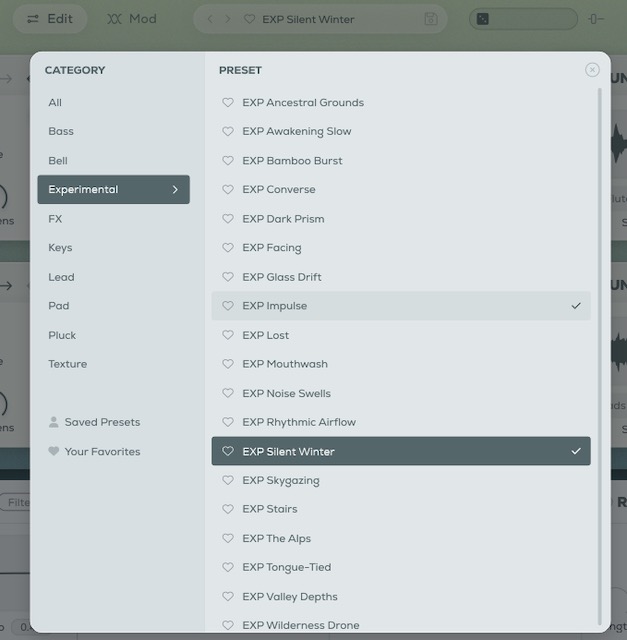This screenshot has height=640, width=627.
Task: Show Your Favorites presets
Action: click(102, 452)
